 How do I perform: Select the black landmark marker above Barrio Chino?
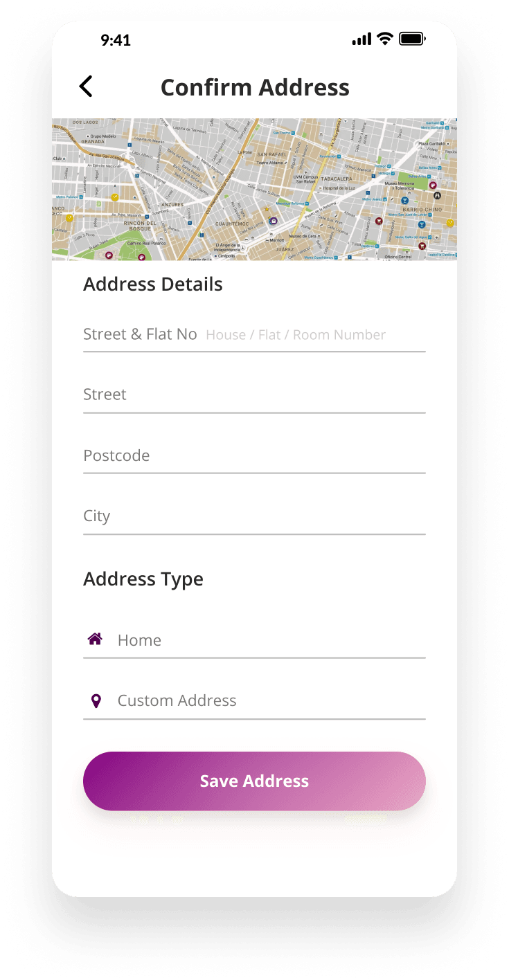click(x=437, y=195)
